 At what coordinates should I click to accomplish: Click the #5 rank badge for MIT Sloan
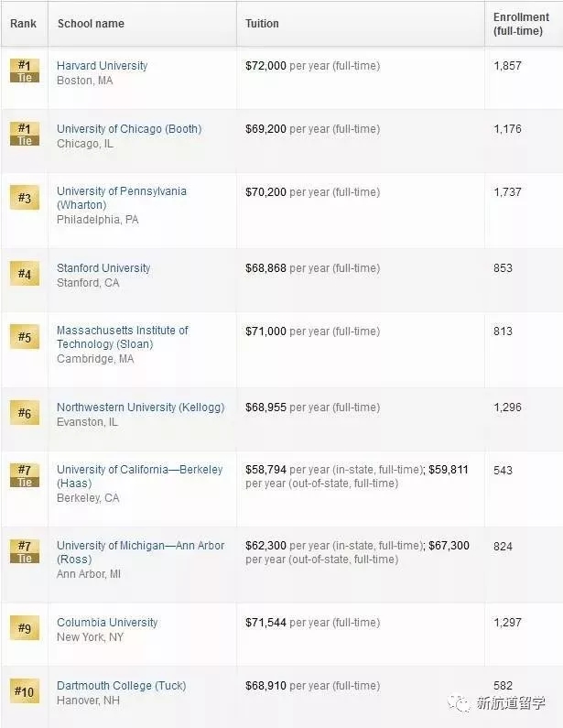pos(25,337)
